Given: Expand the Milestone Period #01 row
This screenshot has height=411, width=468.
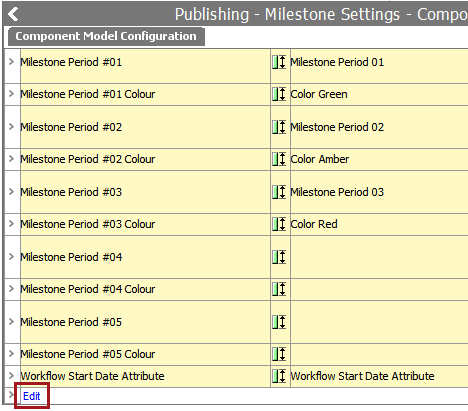Looking at the screenshot, I should click(x=12, y=62).
